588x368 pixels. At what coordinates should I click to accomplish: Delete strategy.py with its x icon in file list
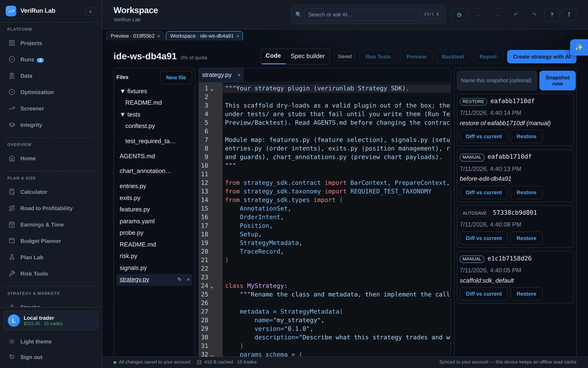click(x=188, y=280)
